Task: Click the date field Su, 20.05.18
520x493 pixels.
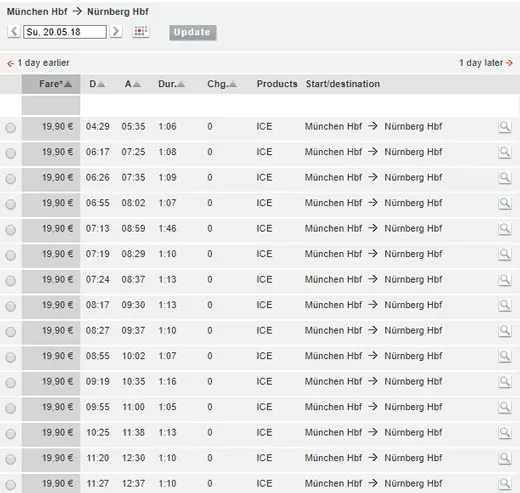Action: (x=65, y=32)
